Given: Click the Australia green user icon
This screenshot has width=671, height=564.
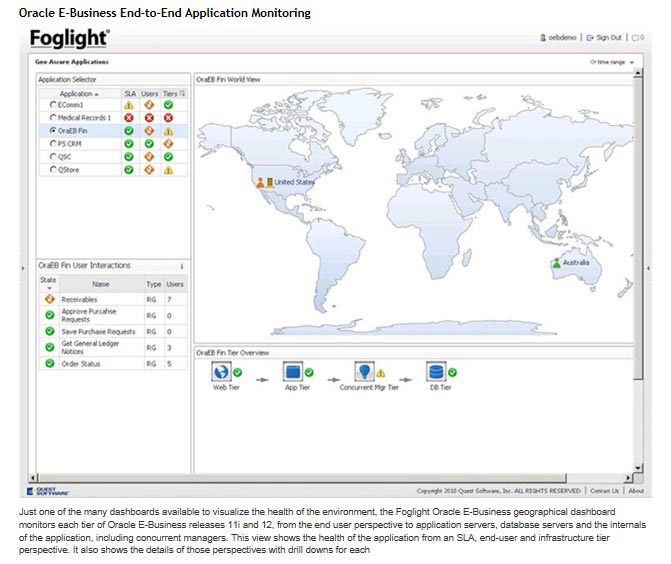Looking at the screenshot, I should tap(556, 263).
